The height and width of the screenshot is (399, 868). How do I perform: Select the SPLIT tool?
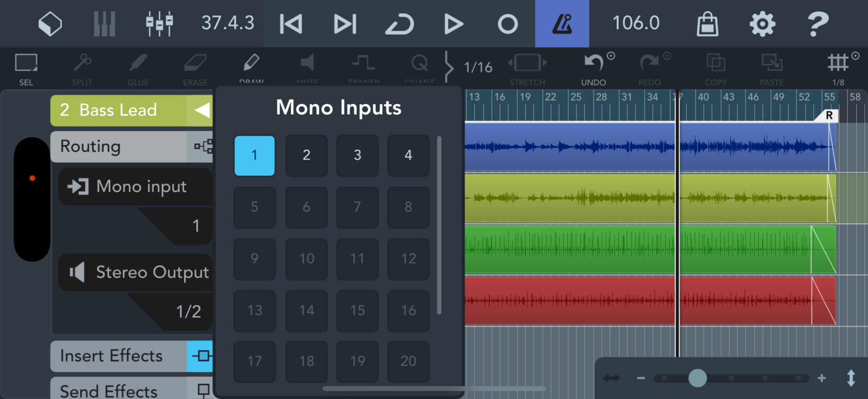coord(82,69)
